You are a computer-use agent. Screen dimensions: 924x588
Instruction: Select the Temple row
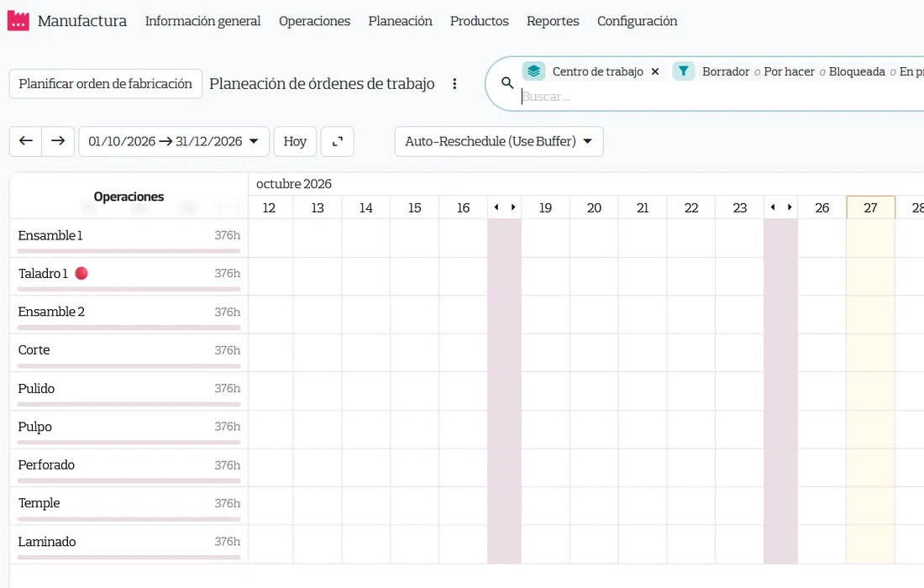pyautogui.click(x=129, y=506)
